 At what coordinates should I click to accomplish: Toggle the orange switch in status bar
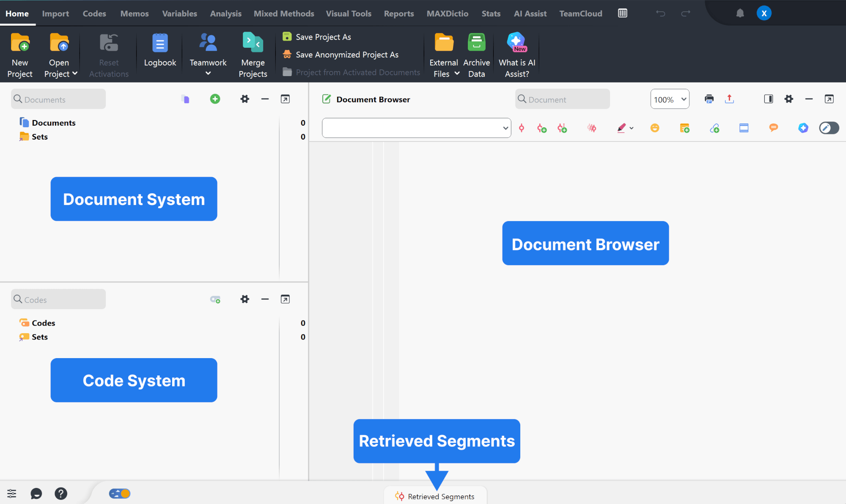pos(120,493)
